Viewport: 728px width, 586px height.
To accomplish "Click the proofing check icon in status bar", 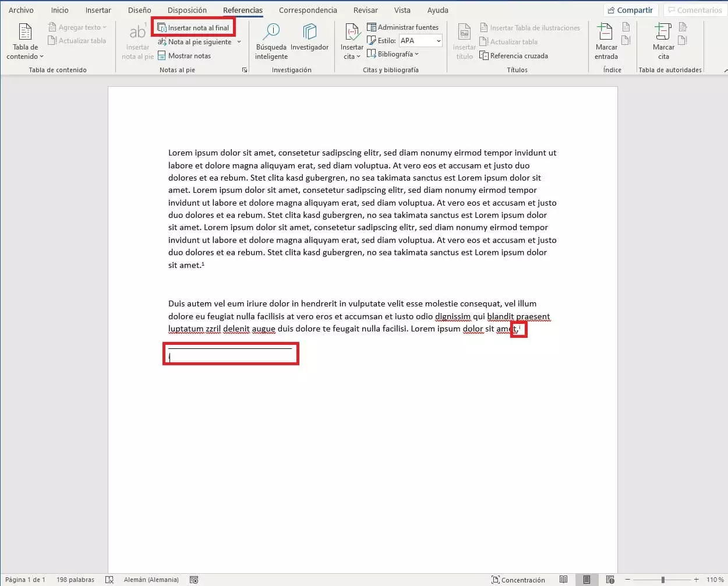I will [x=109, y=580].
